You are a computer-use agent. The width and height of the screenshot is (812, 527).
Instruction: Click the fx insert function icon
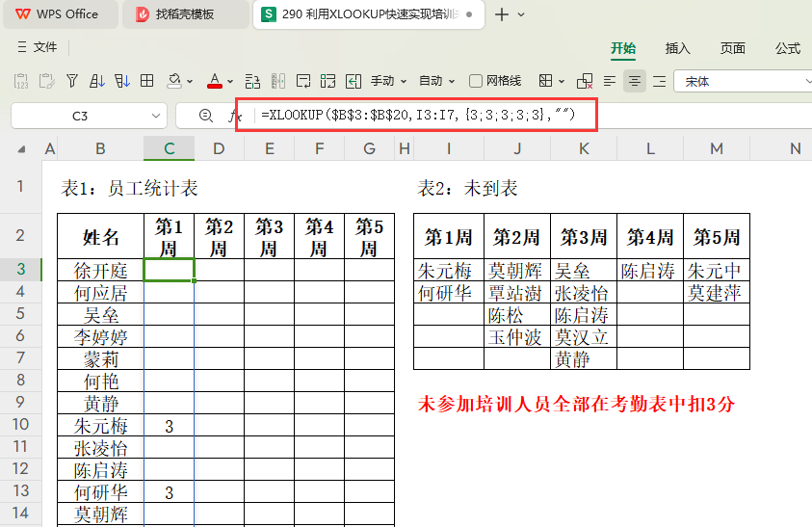(x=234, y=116)
